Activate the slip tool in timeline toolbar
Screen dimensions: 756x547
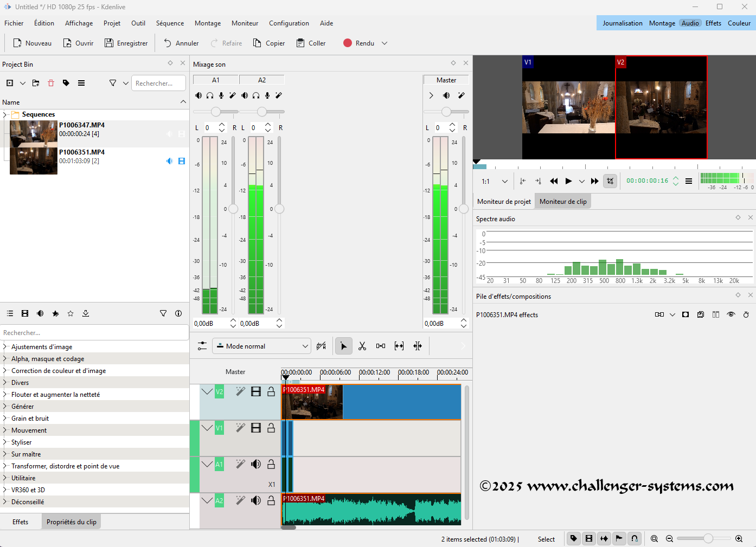point(399,346)
